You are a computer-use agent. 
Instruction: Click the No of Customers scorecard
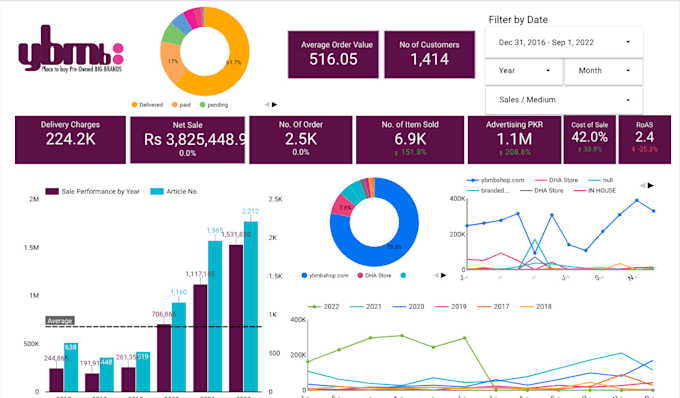coord(429,55)
